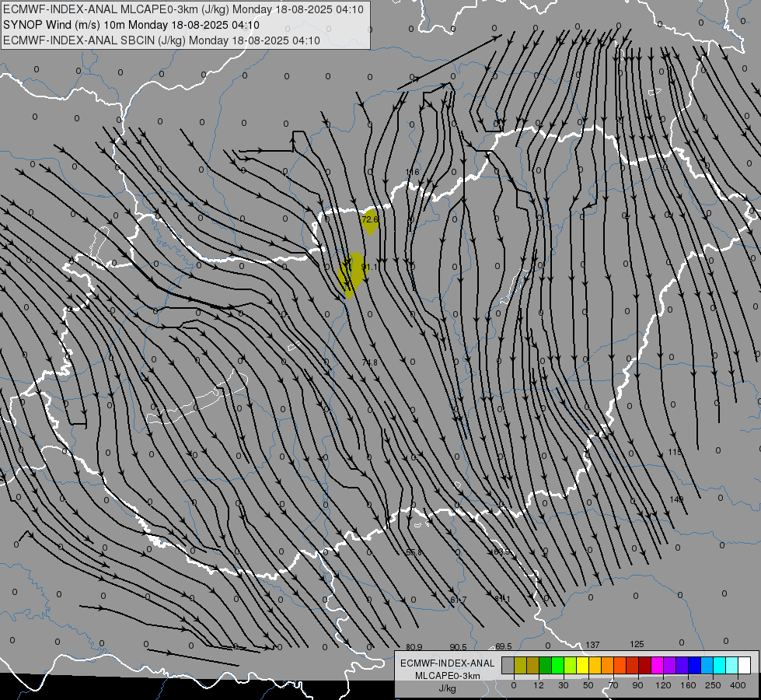
Task: Click the SBCIN value '61.7' on map
Action: coord(458,600)
